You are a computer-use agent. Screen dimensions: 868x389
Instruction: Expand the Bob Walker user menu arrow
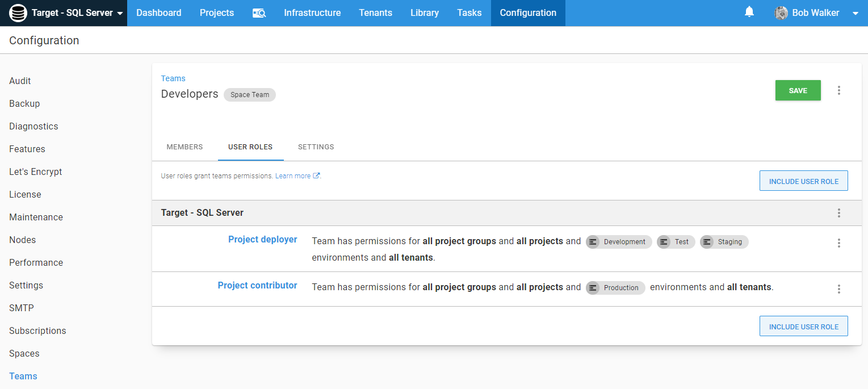pyautogui.click(x=855, y=14)
